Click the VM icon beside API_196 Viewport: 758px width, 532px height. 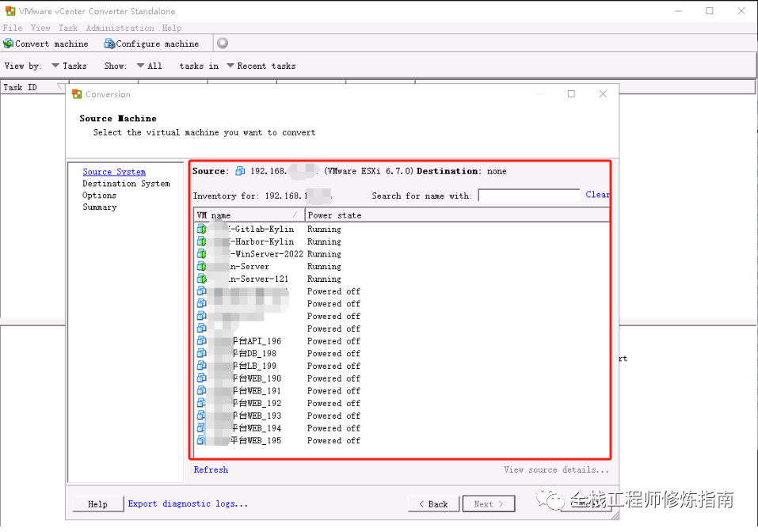(x=202, y=341)
